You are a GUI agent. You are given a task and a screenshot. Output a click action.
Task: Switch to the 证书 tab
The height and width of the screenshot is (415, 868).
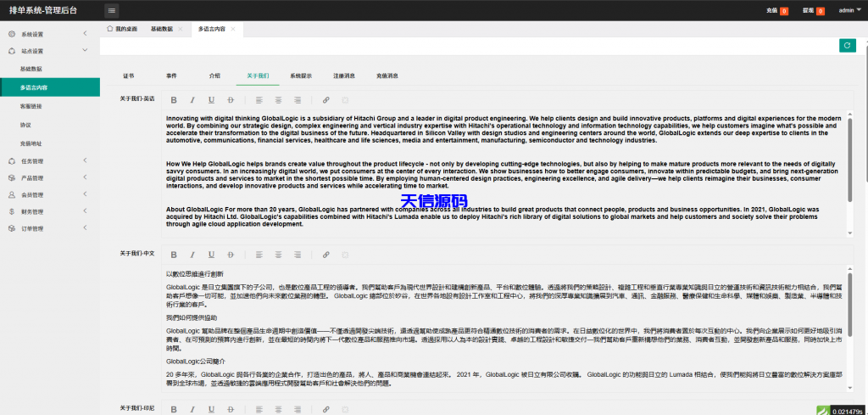tap(129, 76)
